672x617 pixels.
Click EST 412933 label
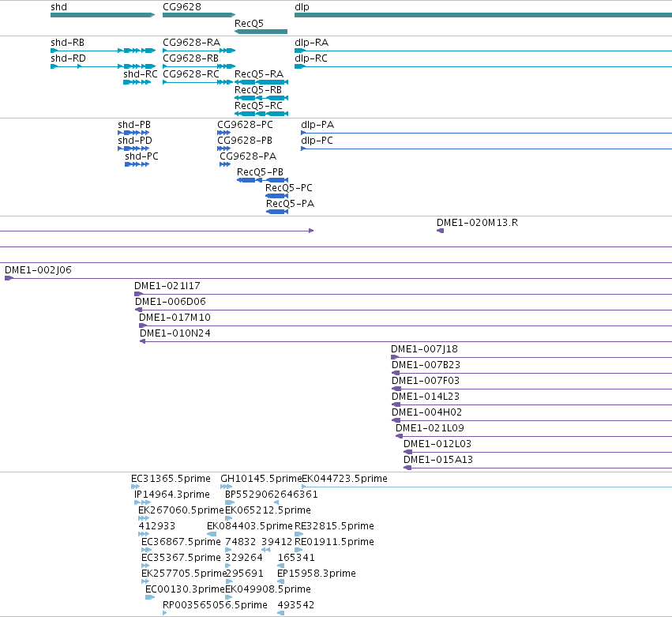click(157, 526)
